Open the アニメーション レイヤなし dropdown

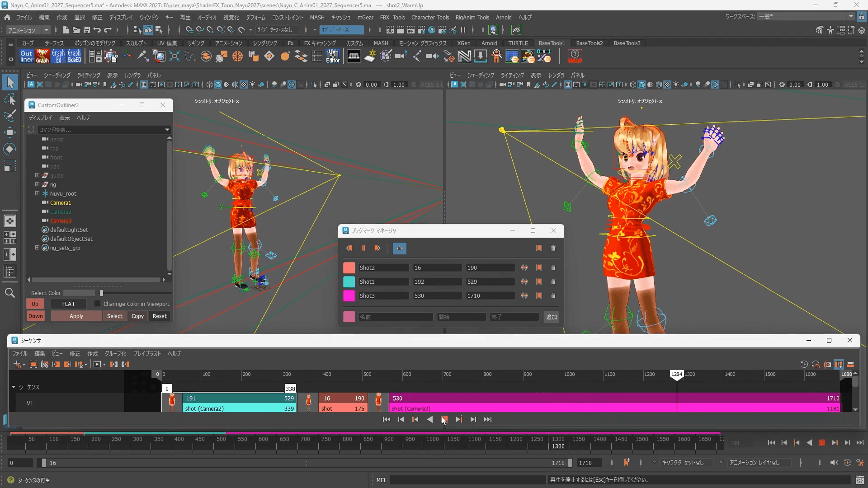click(760, 462)
